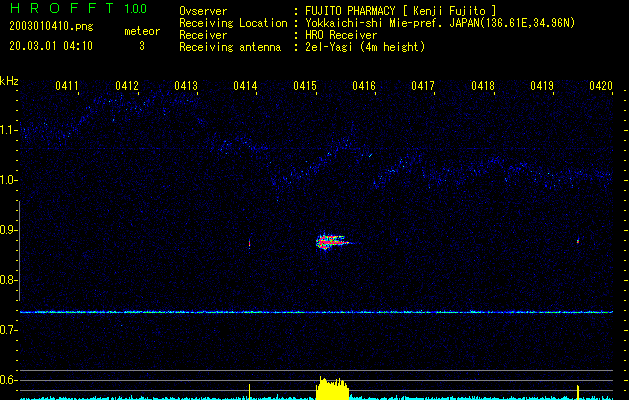Select the filename 2003010410.png
This screenshot has height=400, width=629.
pyautogui.click(x=51, y=27)
